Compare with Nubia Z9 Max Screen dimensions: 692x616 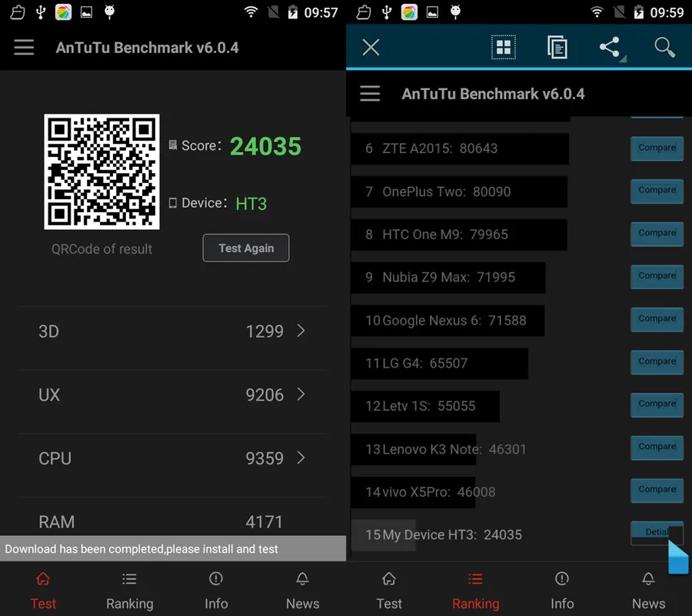tap(657, 277)
